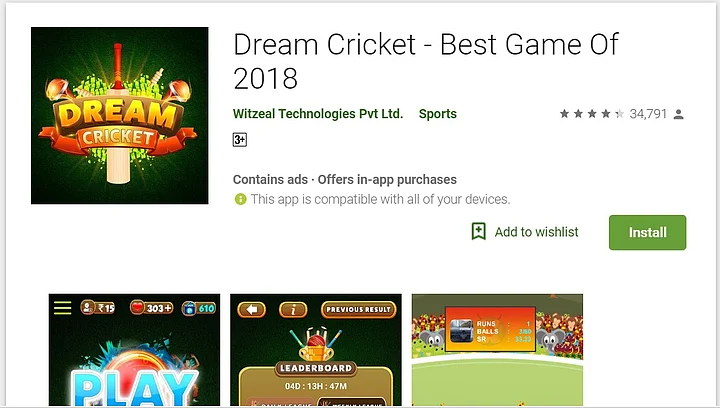Viewport: 720px width, 408px height.
Task: Click the heart 303+ counter in screenshot
Action: click(x=152, y=307)
